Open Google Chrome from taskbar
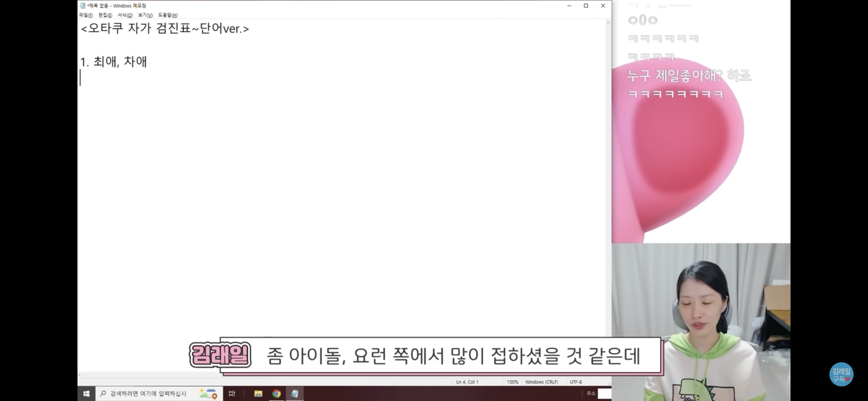Image resolution: width=868 pixels, height=401 pixels. tap(276, 393)
